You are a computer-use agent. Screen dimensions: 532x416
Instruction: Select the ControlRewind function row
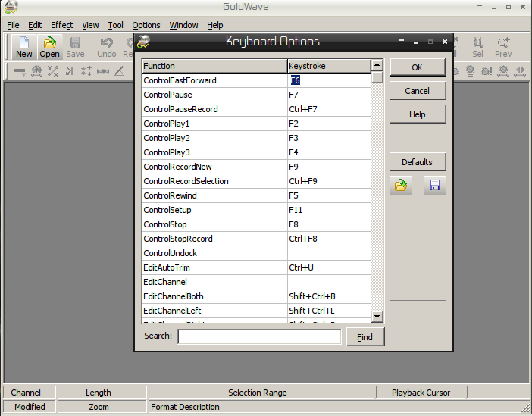[214, 195]
